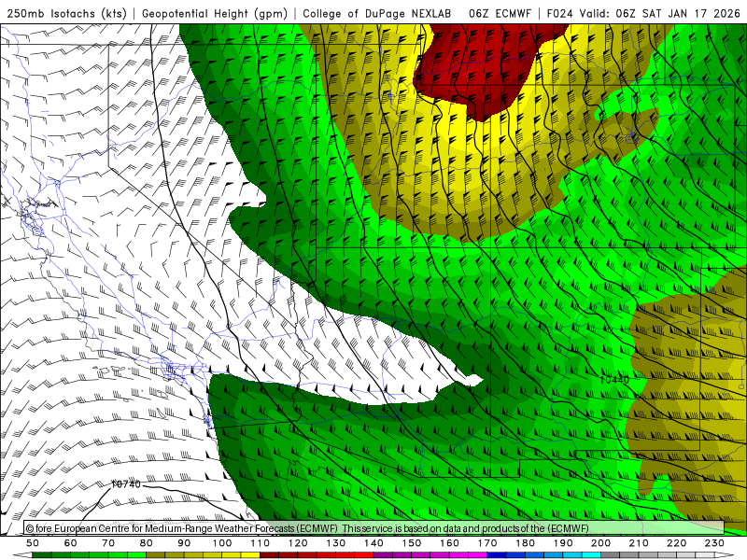This screenshot has height=560, width=747.
Task: Pick the dark red swatch beginning at 110
Action: [269, 555]
